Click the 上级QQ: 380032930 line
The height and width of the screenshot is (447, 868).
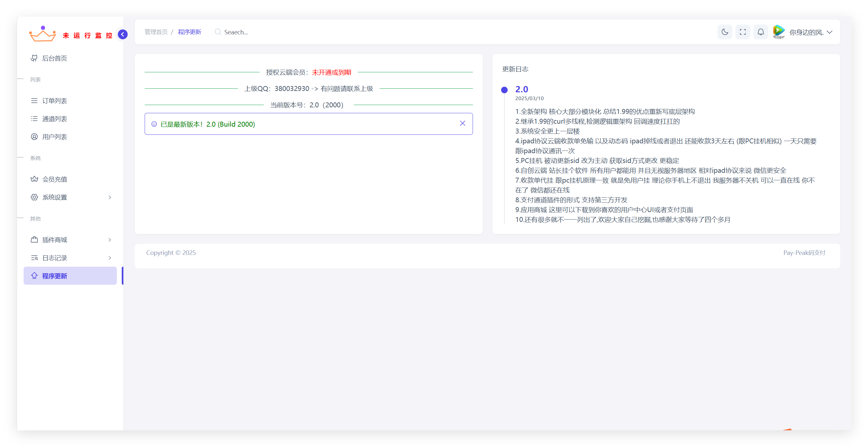(308, 88)
